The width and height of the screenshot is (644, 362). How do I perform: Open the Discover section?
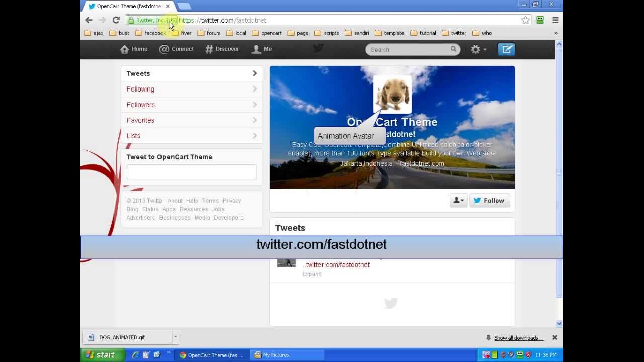(x=222, y=49)
